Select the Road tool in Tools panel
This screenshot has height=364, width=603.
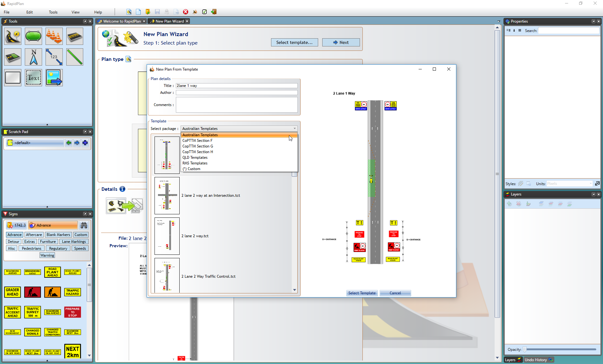point(13,36)
